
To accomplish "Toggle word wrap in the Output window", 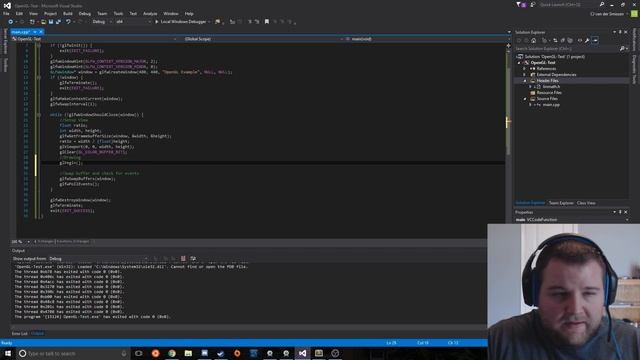I will tap(193, 259).
